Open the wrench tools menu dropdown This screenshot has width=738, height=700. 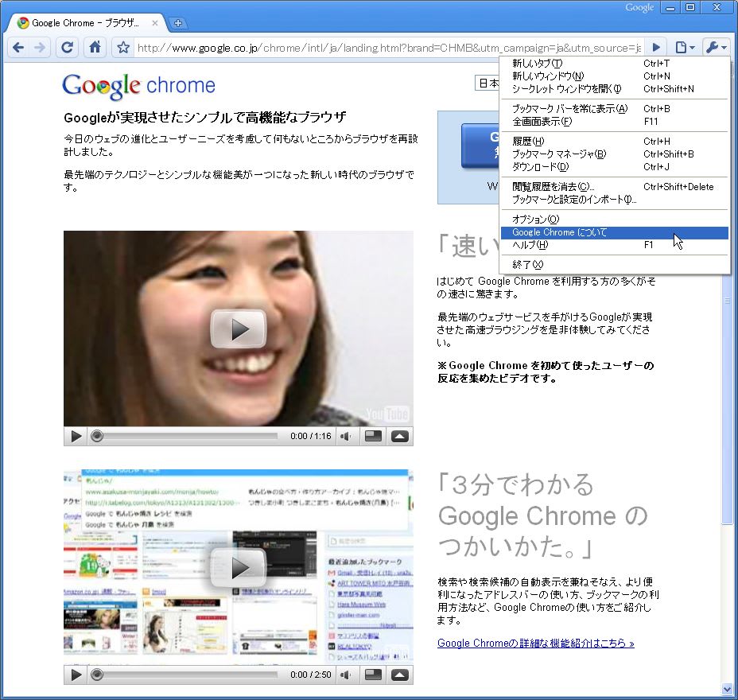[715, 48]
